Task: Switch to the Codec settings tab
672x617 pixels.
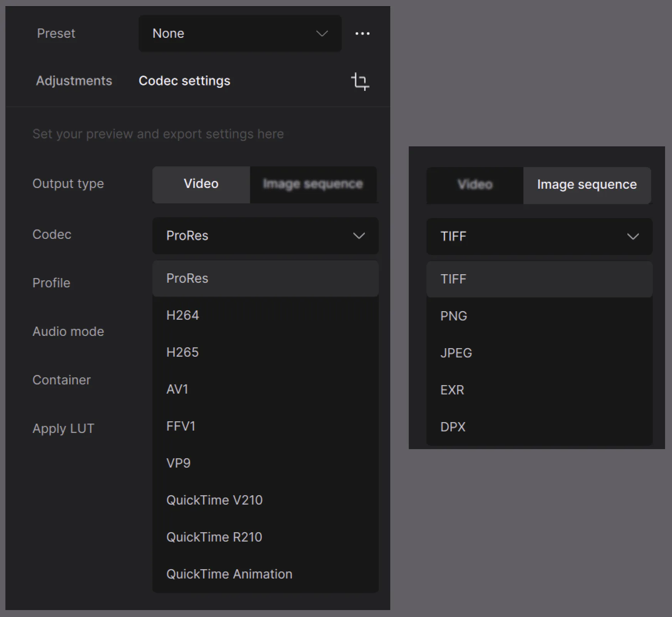Action: click(x=184, y=81)
